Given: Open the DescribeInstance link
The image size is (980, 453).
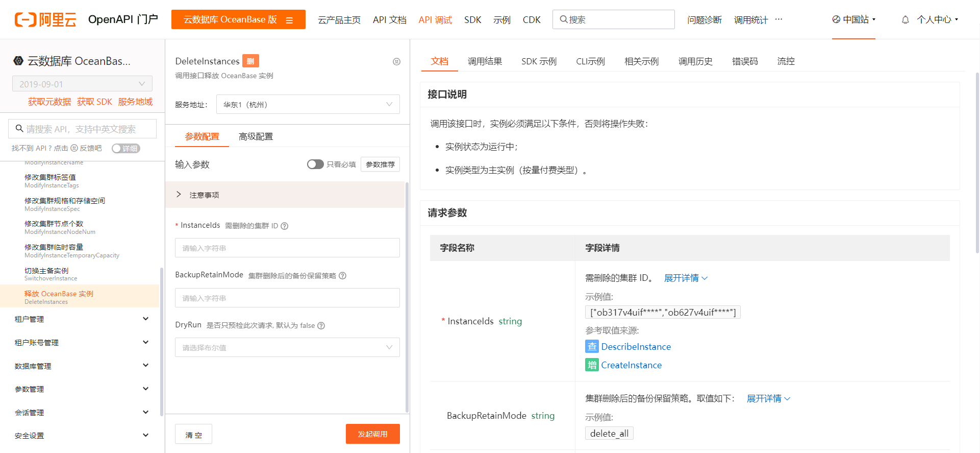Looking at the screenshot, I should pyautogui.click(x=636, y=347).
